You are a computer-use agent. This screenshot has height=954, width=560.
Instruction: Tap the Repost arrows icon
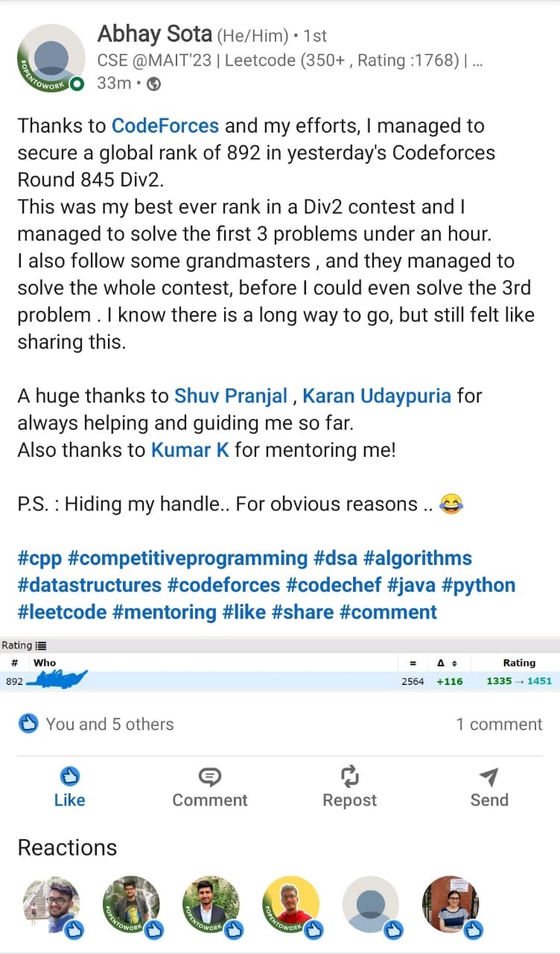(x=349, y=777)
